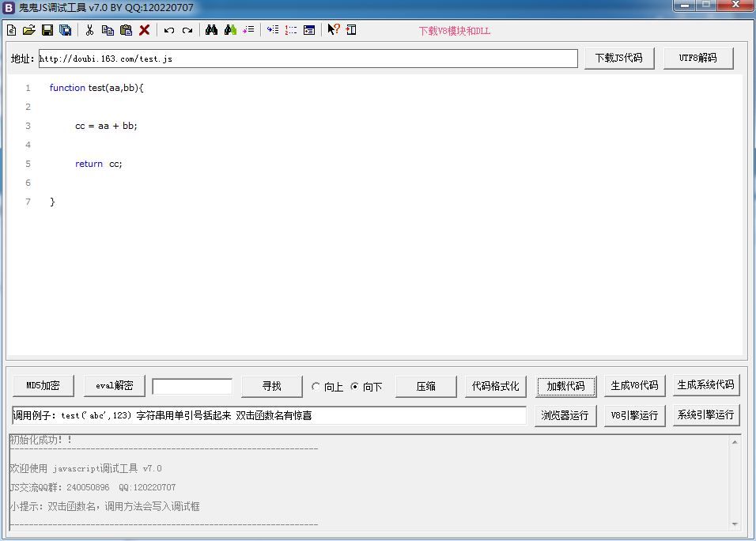Paste from clipboard icon
Viewport: 756px width, 541px height.
click(126, 30)
